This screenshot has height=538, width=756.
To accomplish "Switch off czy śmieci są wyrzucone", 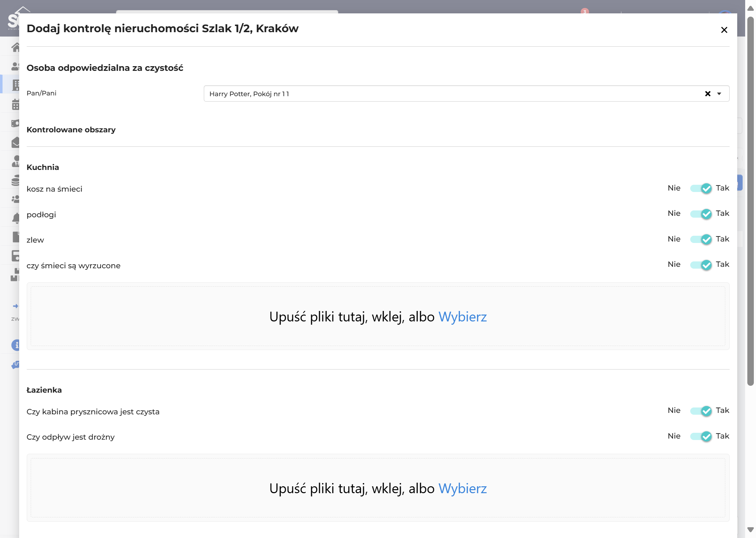I will click(x=701, y=265).
